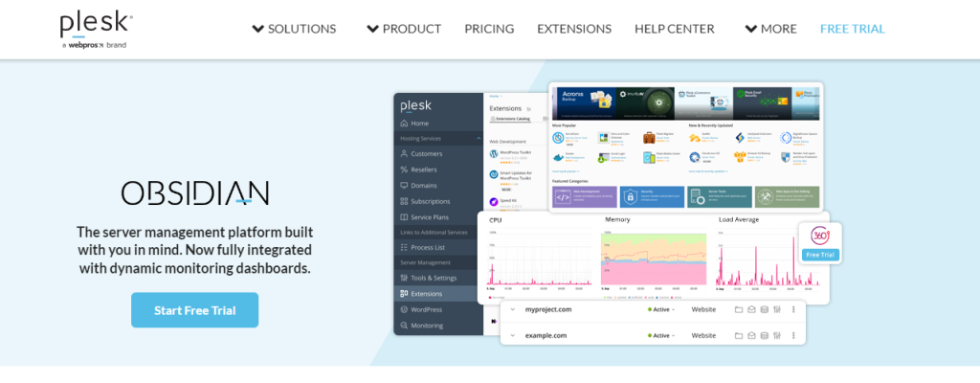Open the Active status dropdown for myproject.com
This screenshot has height=383, width=980.
pyautogui.click(x=662, y=309)
